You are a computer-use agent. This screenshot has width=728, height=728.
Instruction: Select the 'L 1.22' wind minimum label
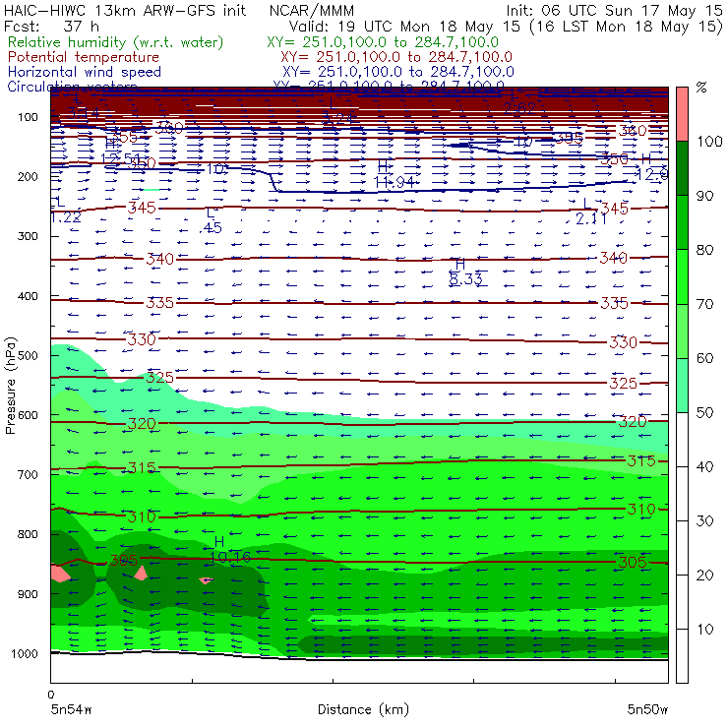tap(66, 209)
